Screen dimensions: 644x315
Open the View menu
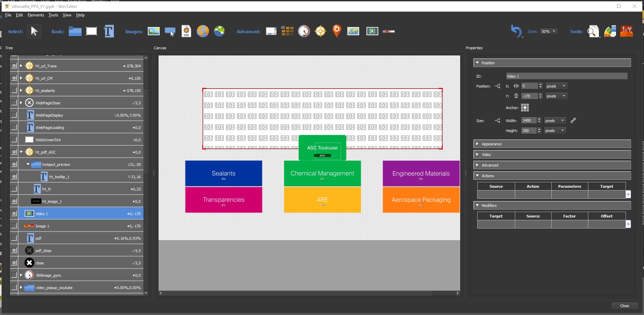pos(67,15)
